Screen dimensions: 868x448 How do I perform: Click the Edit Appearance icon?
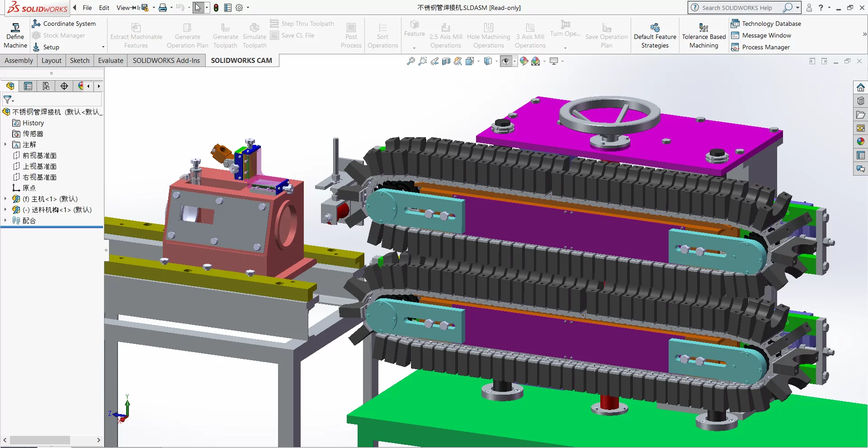point(524,61)
